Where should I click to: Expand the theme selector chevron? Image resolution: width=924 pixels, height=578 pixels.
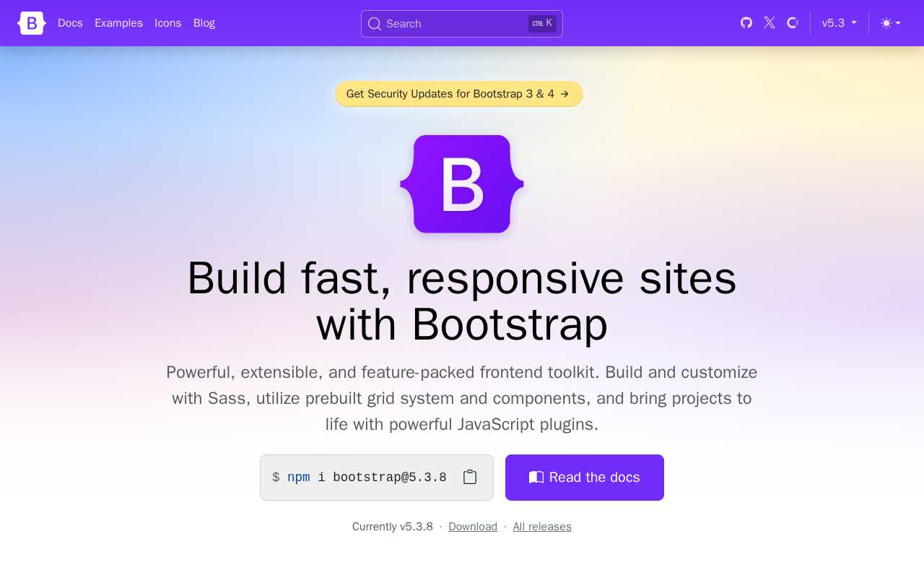click(898, 23)
